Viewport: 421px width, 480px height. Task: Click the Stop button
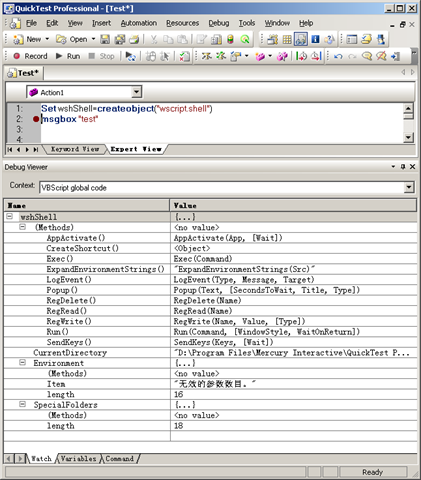coord(101,56)
